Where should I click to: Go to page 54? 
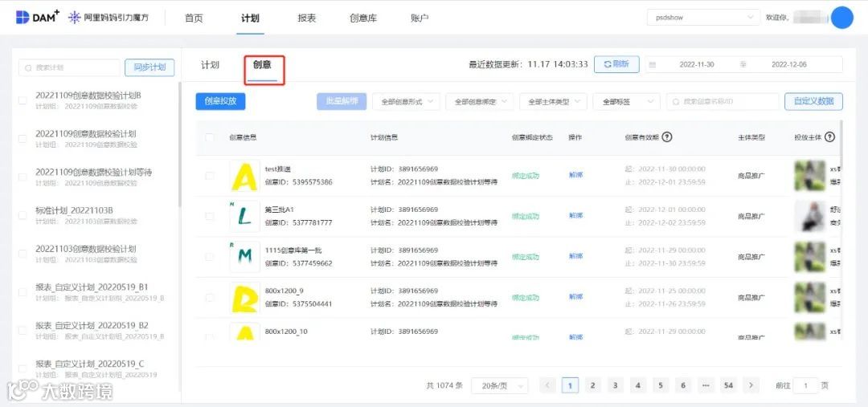(728, 385)
